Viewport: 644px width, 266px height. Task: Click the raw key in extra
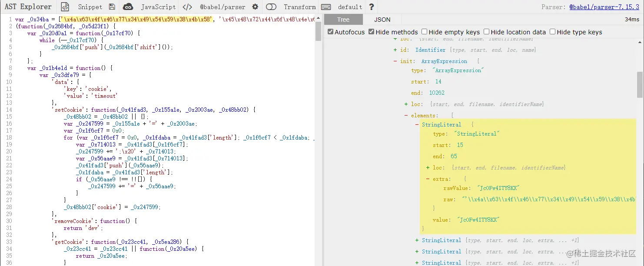coord(449,199)
